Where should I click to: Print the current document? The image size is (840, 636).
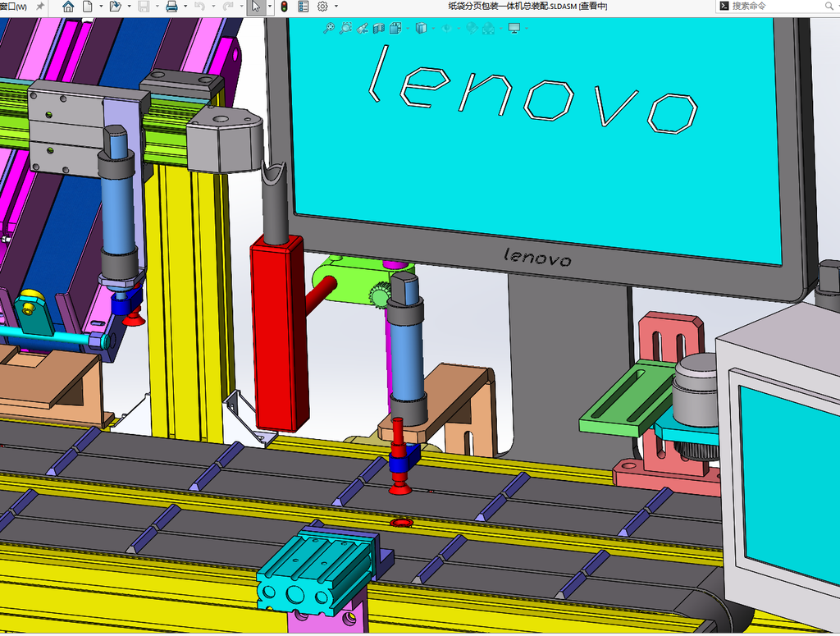pyautogui.click(x=171, y=7)
